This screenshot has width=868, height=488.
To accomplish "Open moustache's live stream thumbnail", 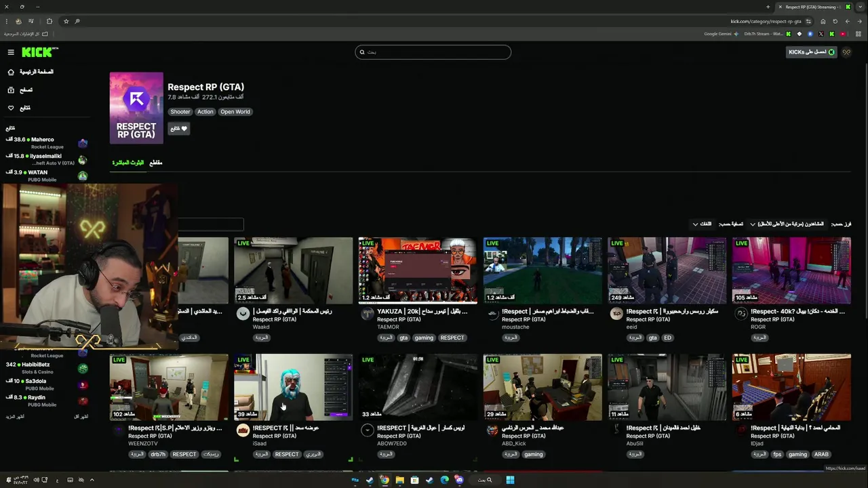I will tap(542, 270).
